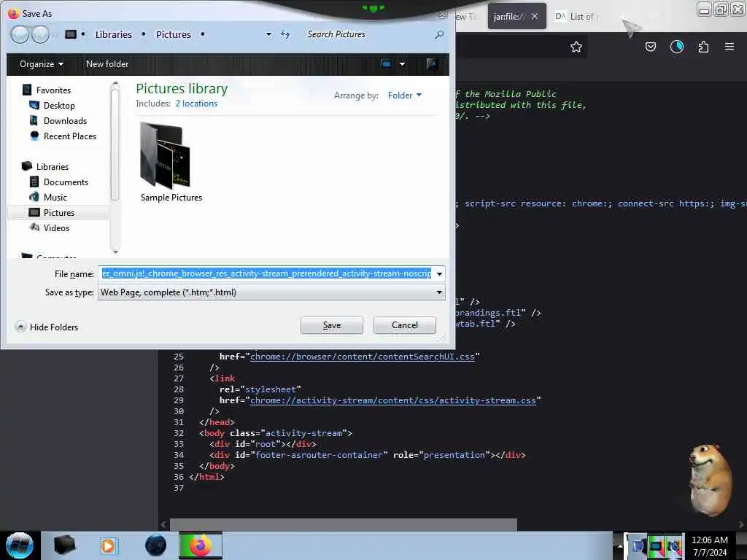Create a New folder
This screenshot has width=747, height=560.
[x=107, y=64]
